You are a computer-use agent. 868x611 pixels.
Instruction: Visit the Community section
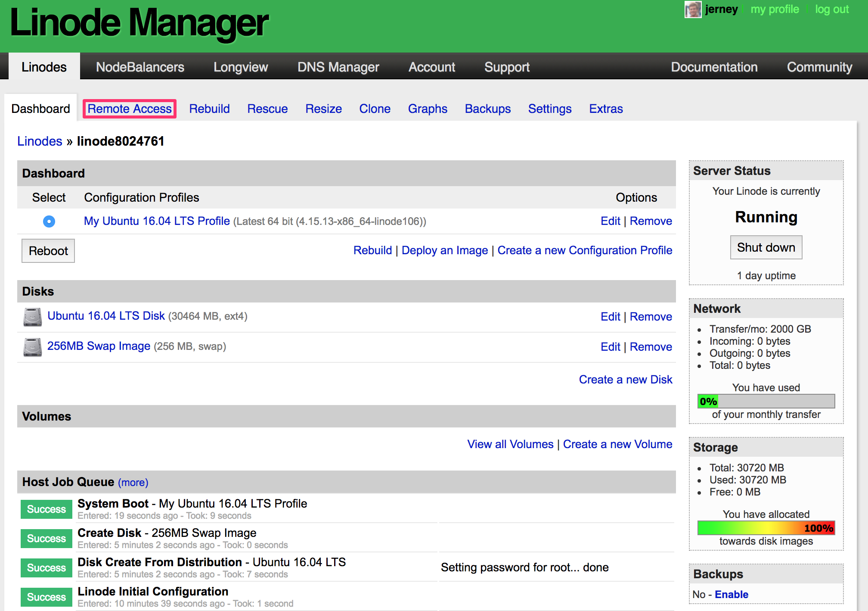pyautogui.click(x=819, y=67)
